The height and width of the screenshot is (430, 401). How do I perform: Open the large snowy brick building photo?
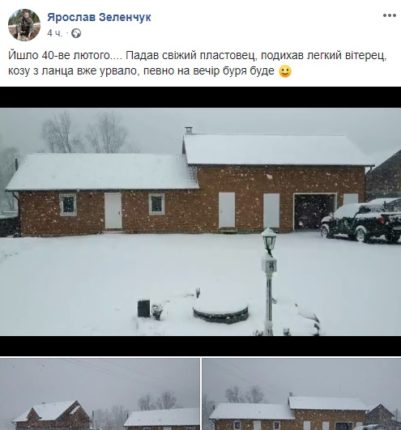[x=200, y=221]
